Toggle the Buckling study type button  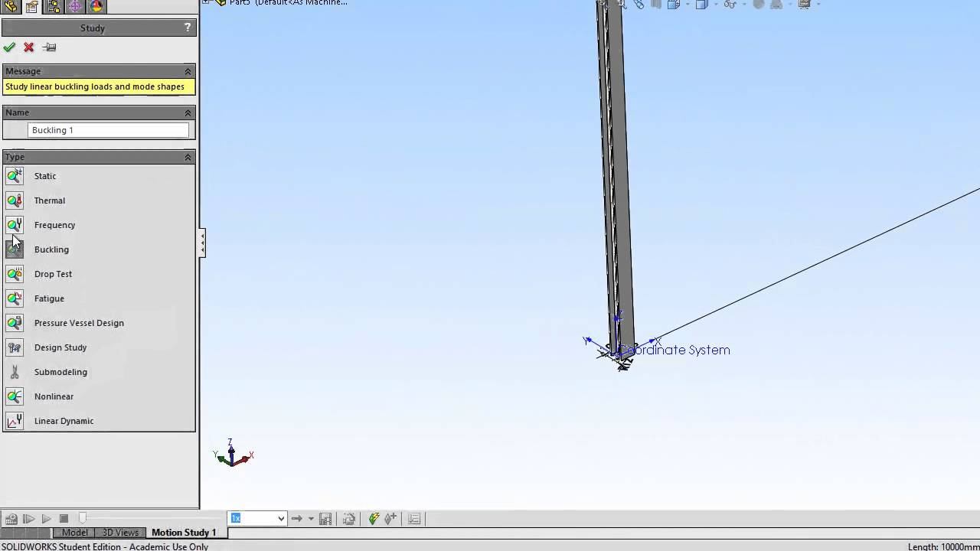point(15,249)
